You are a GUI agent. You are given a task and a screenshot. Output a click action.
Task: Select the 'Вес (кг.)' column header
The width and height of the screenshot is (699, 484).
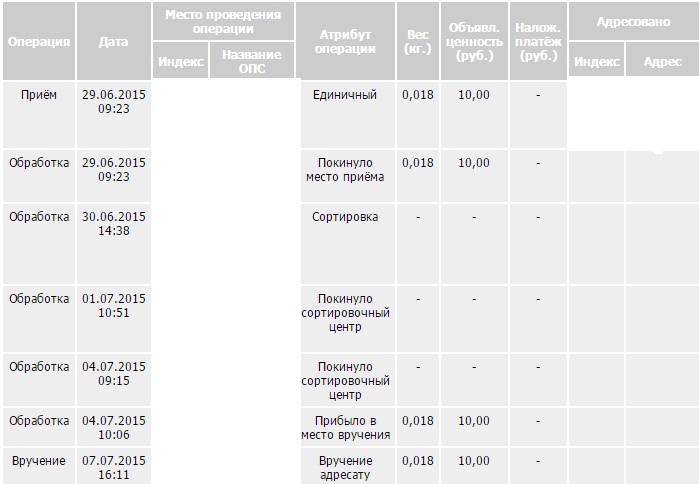pyautogui.click(x=418, y=42)
